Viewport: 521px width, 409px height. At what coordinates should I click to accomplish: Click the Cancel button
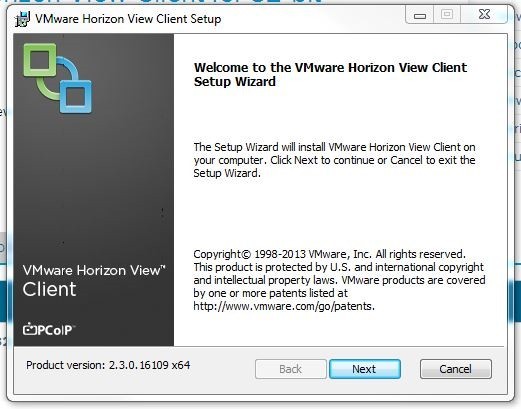click(456, 369)
